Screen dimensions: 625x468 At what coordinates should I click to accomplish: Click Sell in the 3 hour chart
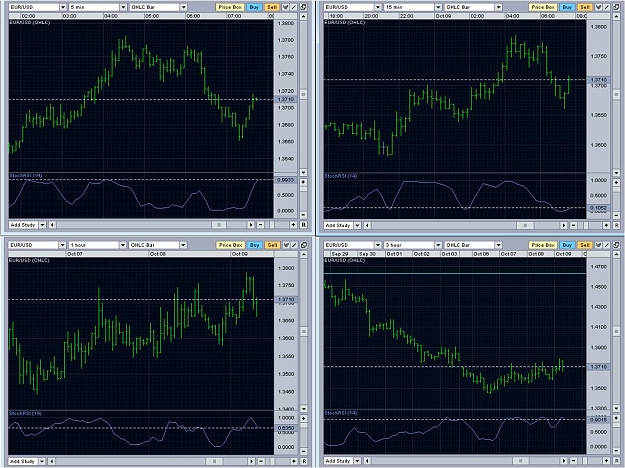click(x=585, y=245)
